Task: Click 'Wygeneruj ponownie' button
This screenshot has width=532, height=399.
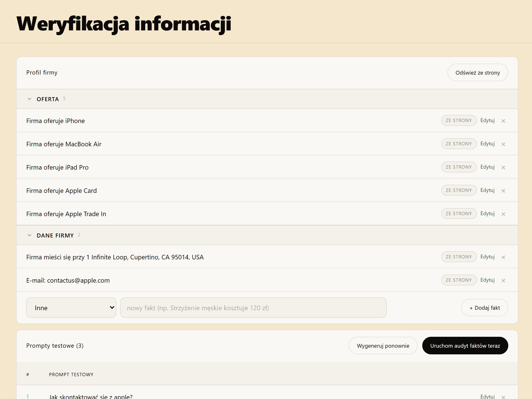Action: (x=383, y=346)
